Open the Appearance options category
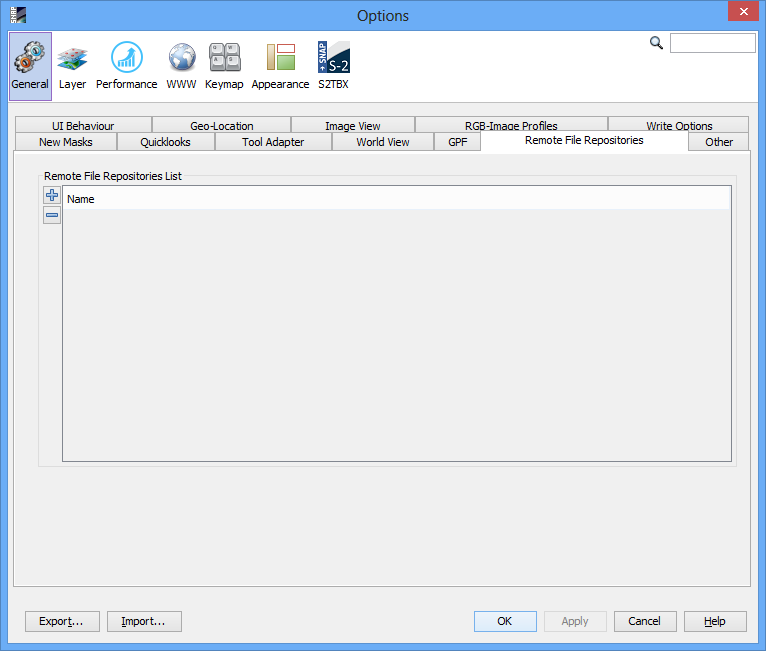Screen dimensions: 766x651 pyautogui.click(x=280, y=66)
